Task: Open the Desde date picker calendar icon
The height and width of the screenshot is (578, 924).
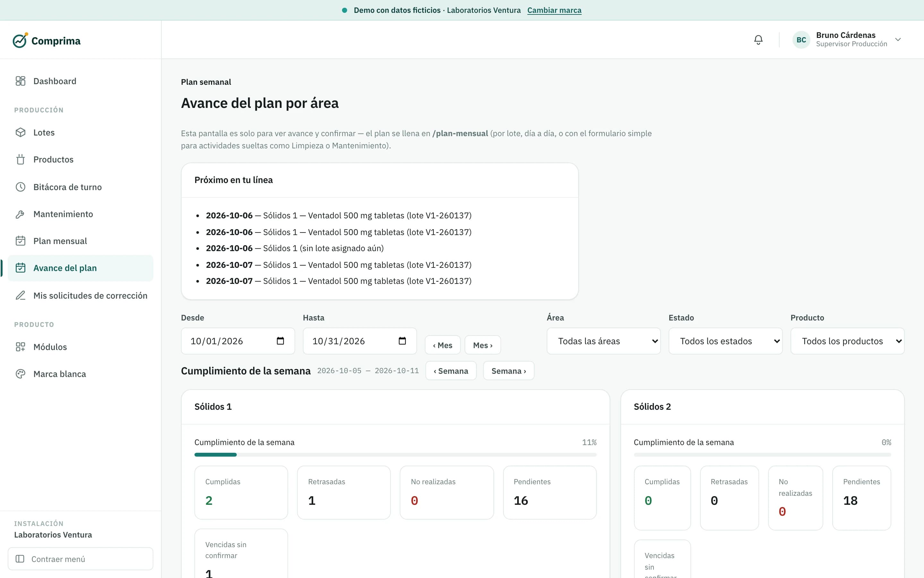Action: [280, 341]
